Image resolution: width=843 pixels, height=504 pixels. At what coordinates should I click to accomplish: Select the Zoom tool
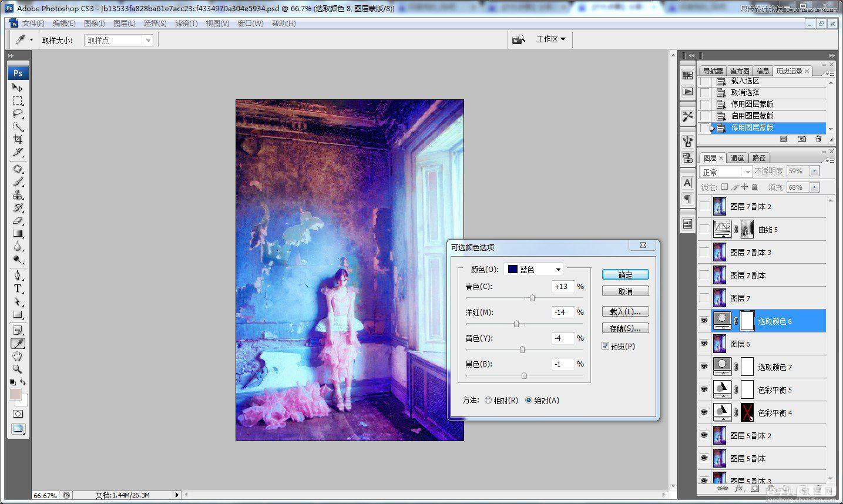click(18, 369)
